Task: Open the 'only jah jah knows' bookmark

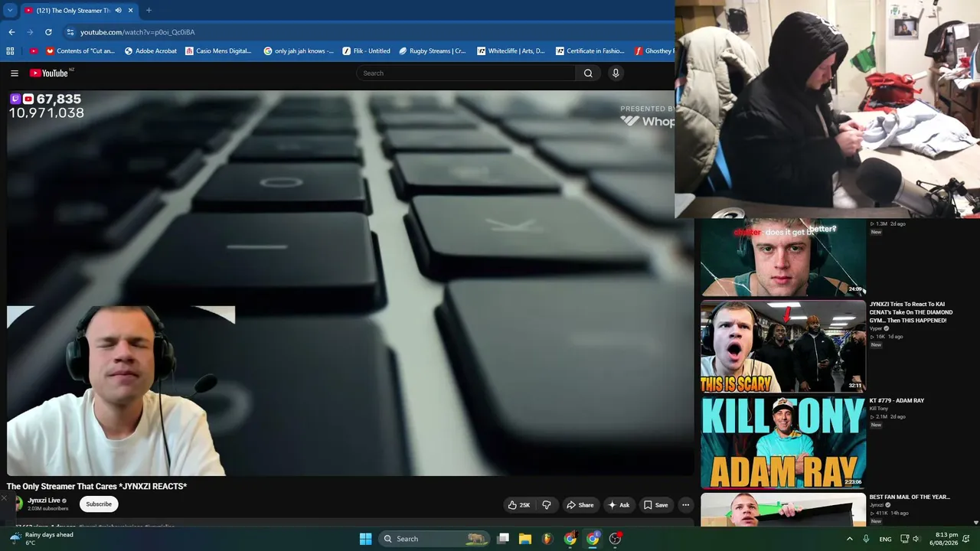Action: pyautogui.click(x=299, y=51)
